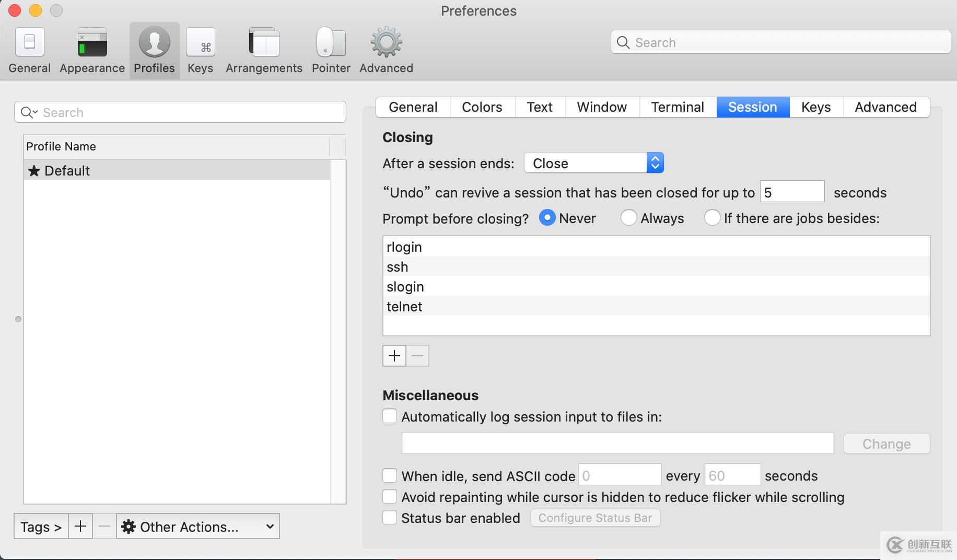Viewport: 957px width, 560px height.
Task: Click the minus icon to remove a job
Action: point(417,356)
